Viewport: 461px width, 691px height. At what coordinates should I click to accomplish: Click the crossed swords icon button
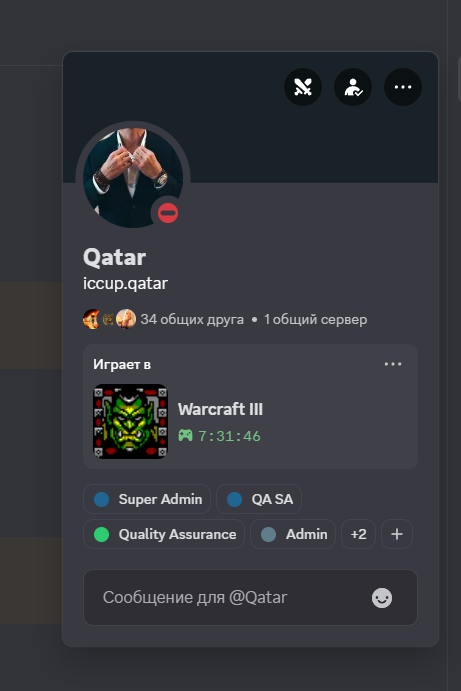(303, 87)
